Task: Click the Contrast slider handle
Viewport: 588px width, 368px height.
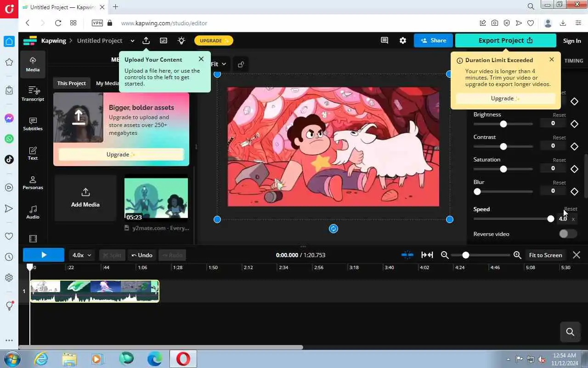Action: point(503,146)
